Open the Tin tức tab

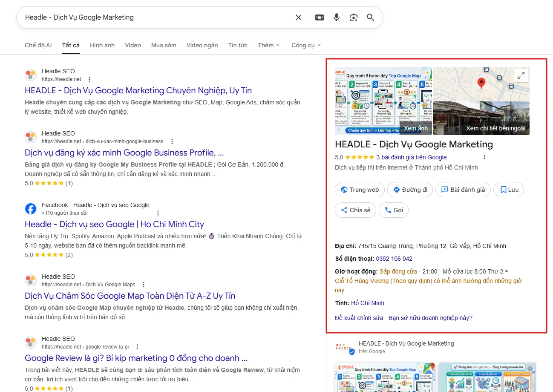[238, 45]
